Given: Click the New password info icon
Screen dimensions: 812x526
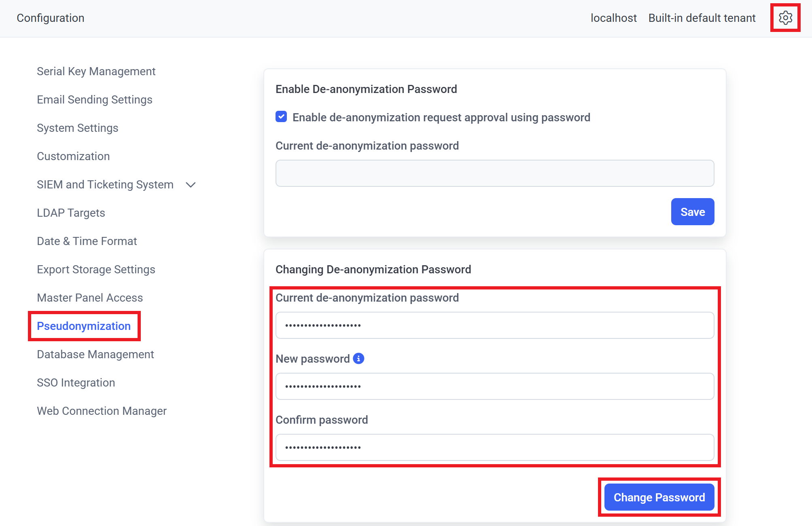Looking at the screenshot, I should (358, 359).
